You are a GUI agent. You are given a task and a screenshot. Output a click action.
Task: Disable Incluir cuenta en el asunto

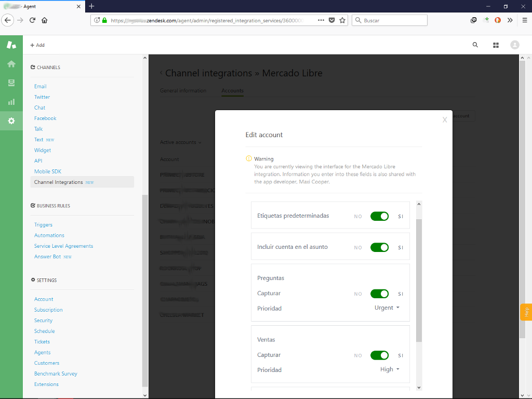coord(379,247)
